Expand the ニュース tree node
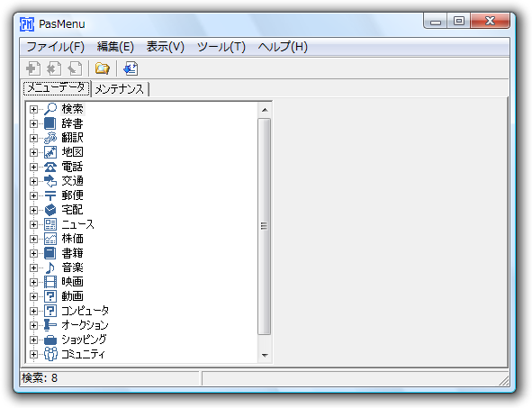Image resolution: width=532 pixels, height=408 pixels. 33,224
